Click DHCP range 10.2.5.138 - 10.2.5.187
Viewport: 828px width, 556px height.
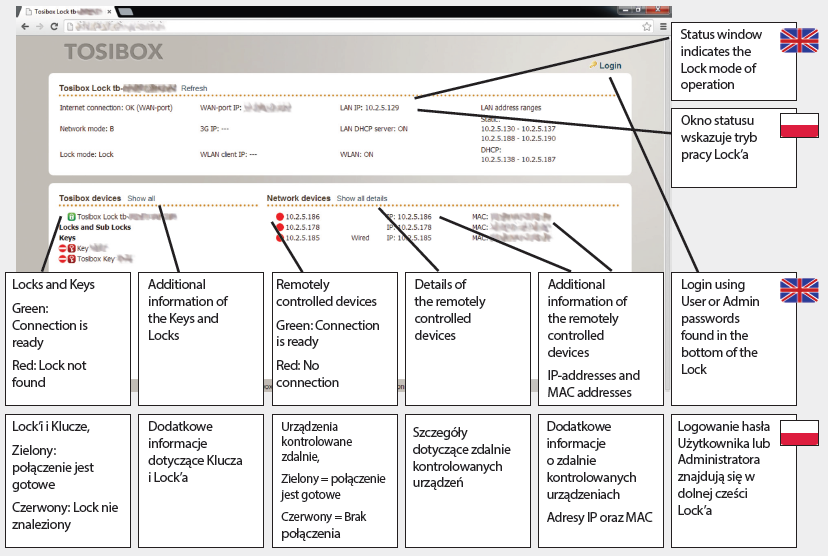tap(518, 159)
